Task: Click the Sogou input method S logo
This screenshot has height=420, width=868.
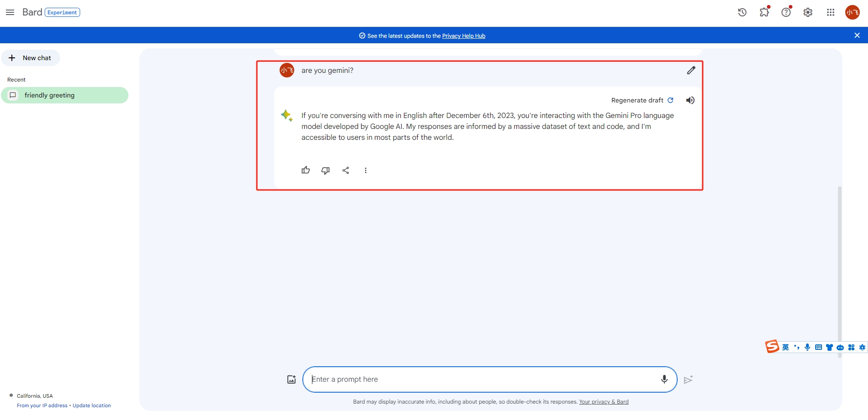Action: pos(772,347)
